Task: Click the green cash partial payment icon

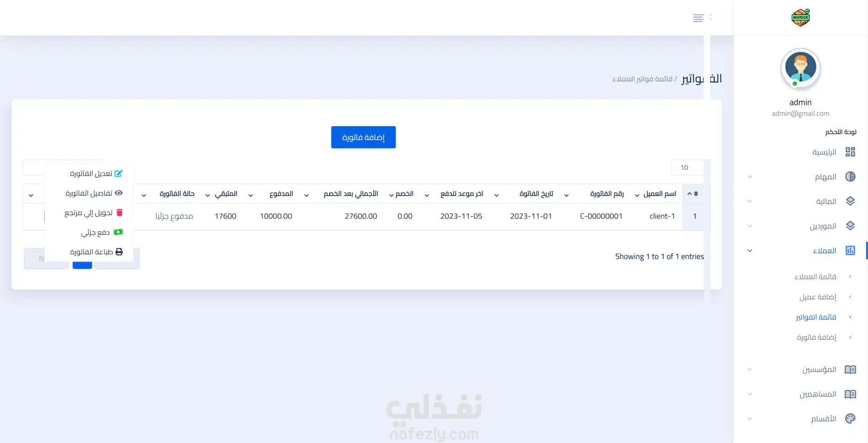Action: coord(118,232)
